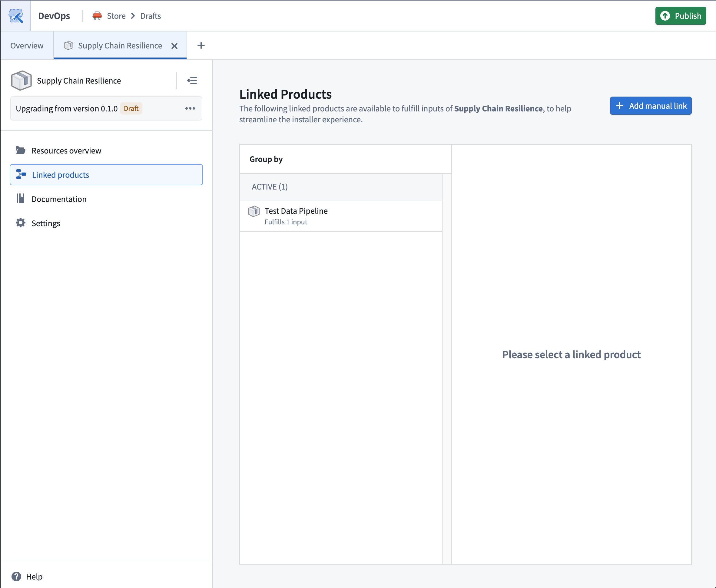The height and width of the screenshot is (588, 716).
Task: Click the Settings gear icon
Action: (x=21, y=223)
